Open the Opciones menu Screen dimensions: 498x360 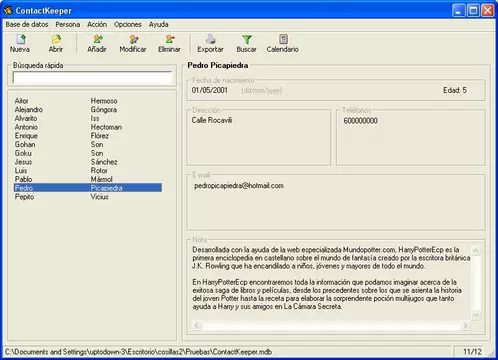[x=128, y=24]
